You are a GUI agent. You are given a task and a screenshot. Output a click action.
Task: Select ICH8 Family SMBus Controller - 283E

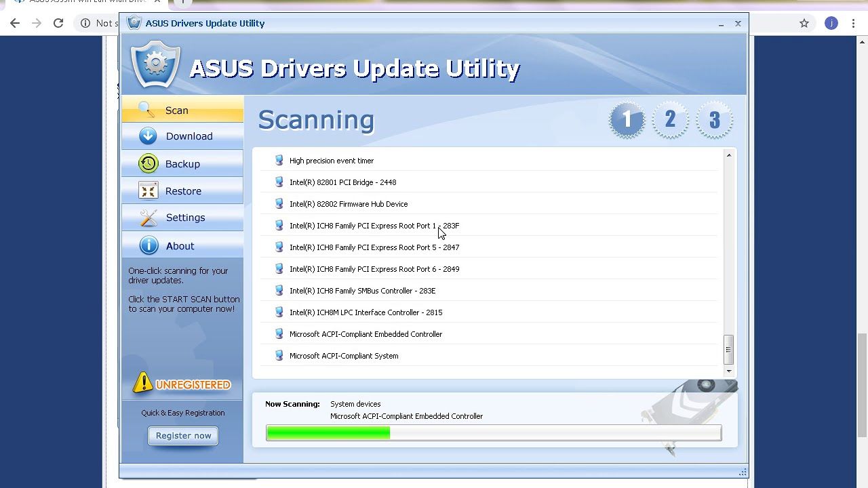(x=488, y=291)
